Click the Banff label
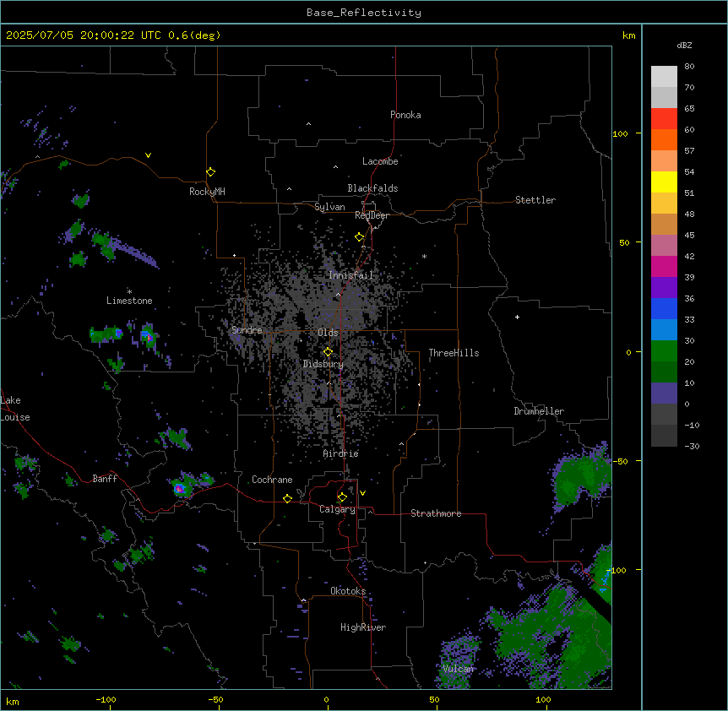This screenshot has width=728, height=711. click(x=105, y=479)
